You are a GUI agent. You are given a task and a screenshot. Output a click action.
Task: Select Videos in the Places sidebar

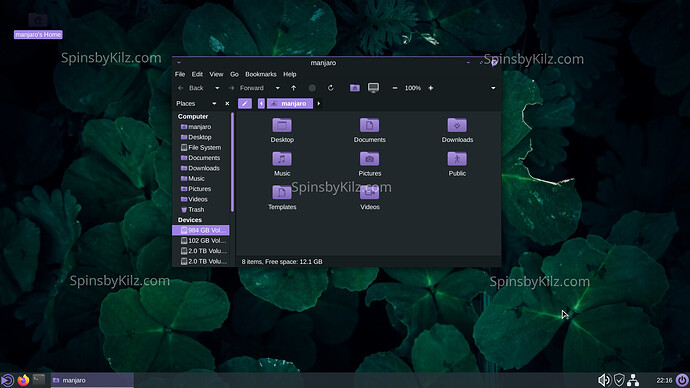click(x=201, y=199)
